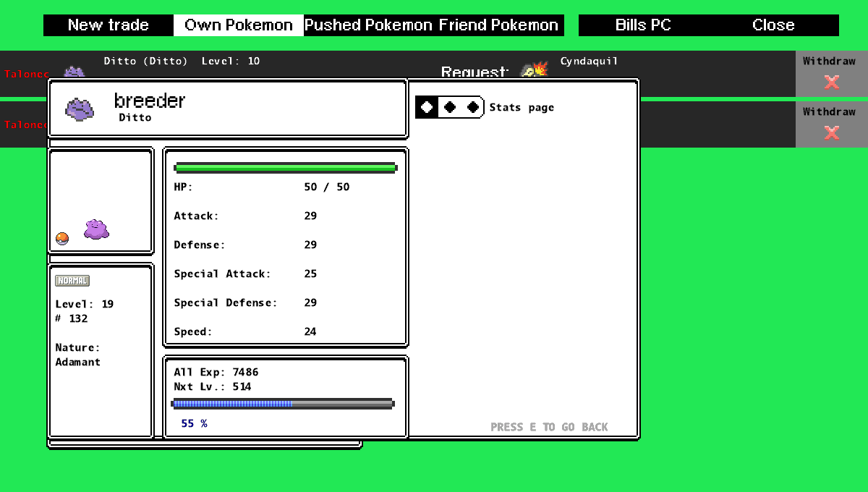Screen dimensions: 868x492
Task: Click the Adamant nature text
Action: [78, 362]
